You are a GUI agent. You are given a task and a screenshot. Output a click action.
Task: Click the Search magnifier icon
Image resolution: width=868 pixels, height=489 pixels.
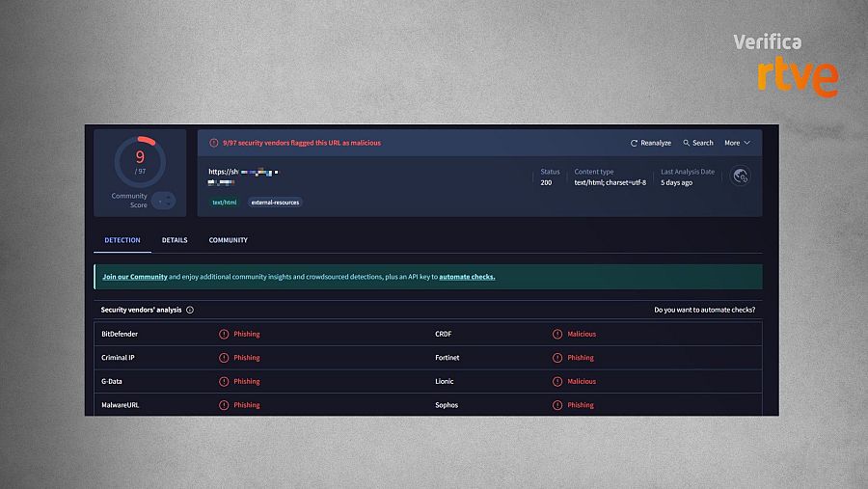(687, 143)
